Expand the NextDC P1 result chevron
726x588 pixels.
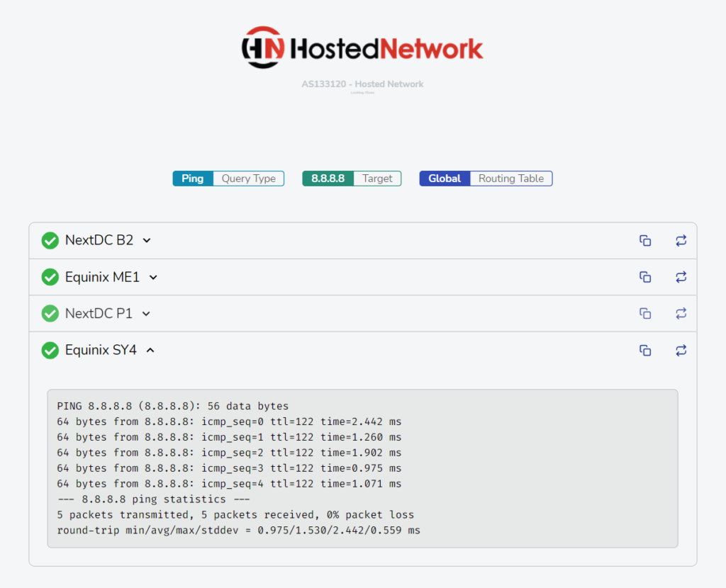(146, 314)
